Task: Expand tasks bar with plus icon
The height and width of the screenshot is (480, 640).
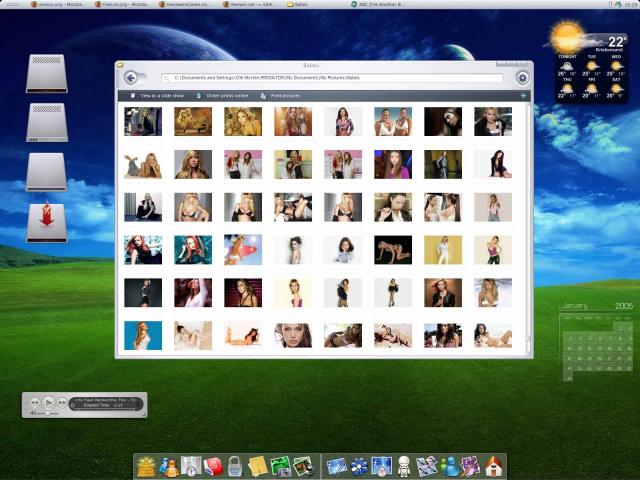Action: pos(523,96)
